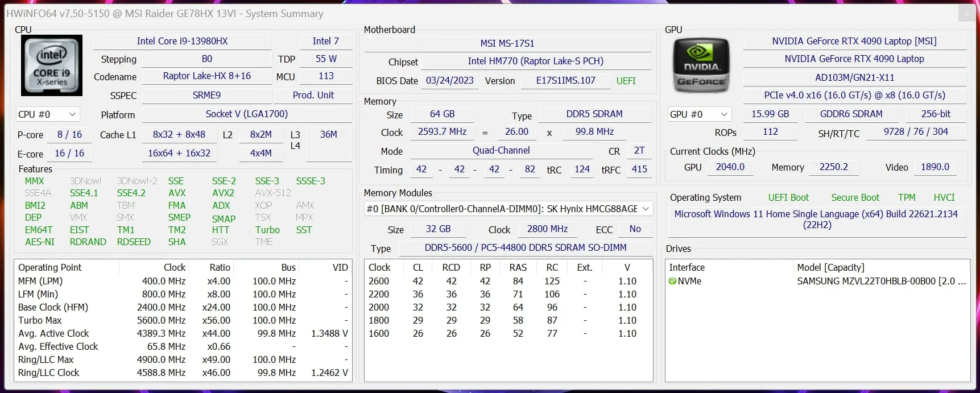Click the greyed AVX-512 feature label
980x393 pixels.
tap(273, 193)
